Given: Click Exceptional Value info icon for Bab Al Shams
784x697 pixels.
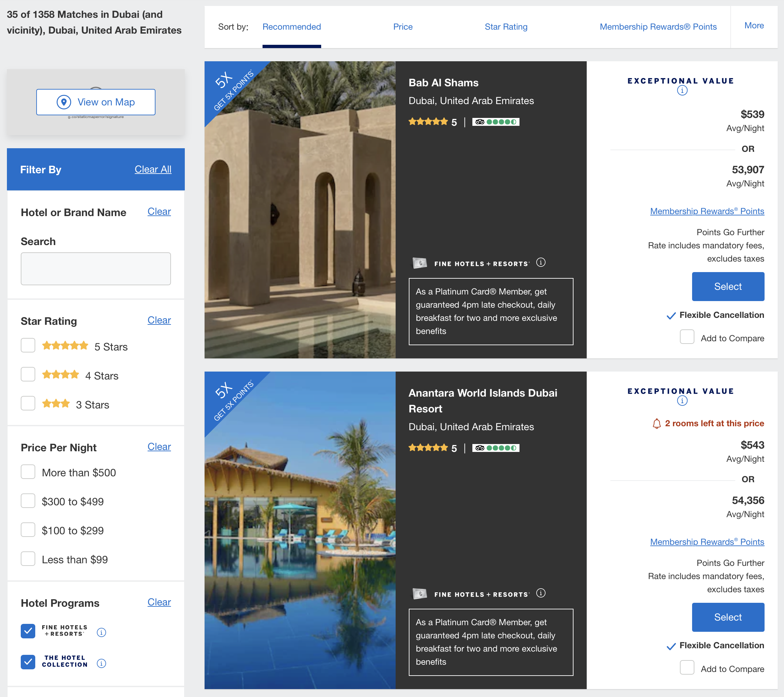Looking at the screenshot, I should pos(682,91).
